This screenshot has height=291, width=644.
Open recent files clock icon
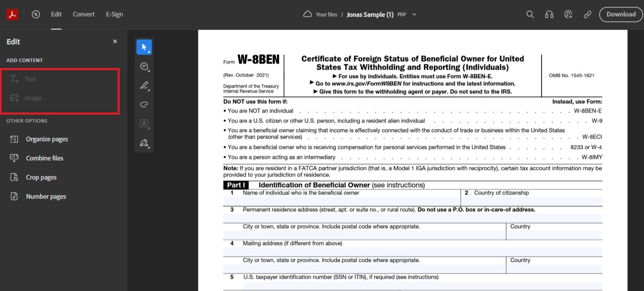(36, 14)
